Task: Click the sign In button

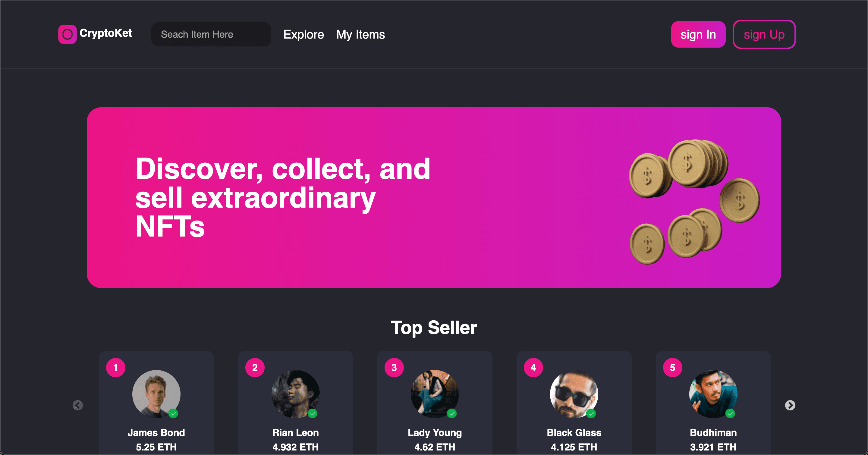Action: tap(698, 34)
